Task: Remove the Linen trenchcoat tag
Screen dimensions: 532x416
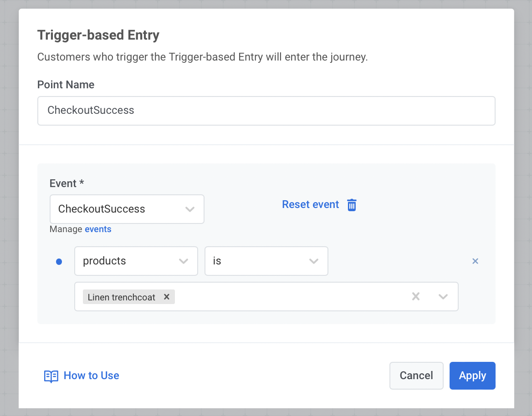Action: click(x=167, y=297)
